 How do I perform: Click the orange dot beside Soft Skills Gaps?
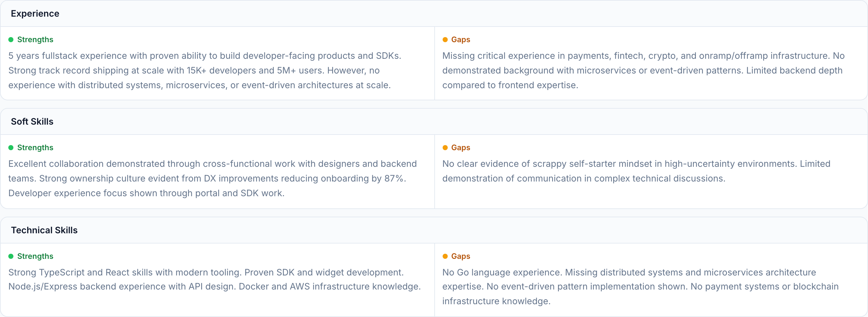tap(445, 148)
